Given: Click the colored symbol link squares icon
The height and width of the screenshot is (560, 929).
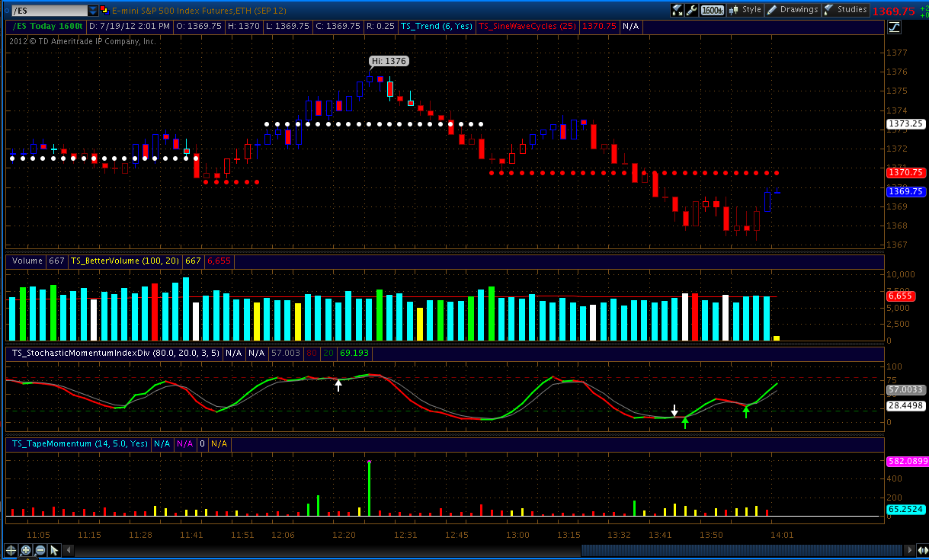Looking at the screenshot, I should (105, 11).
